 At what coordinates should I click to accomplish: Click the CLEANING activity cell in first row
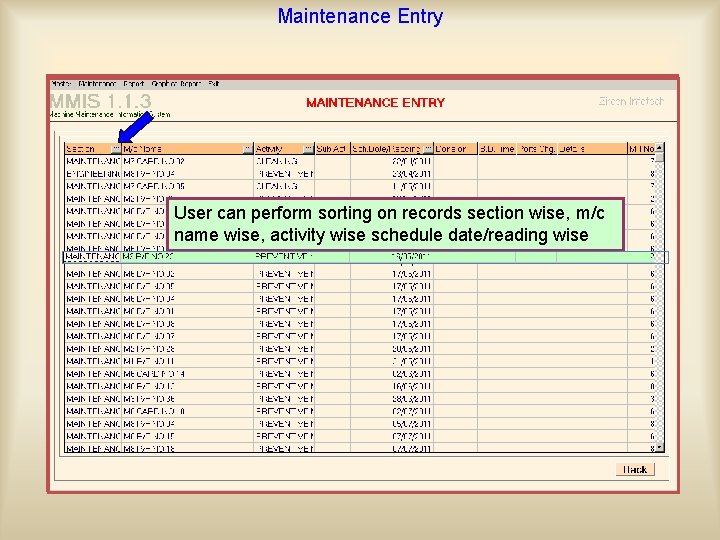click(284, 162)
